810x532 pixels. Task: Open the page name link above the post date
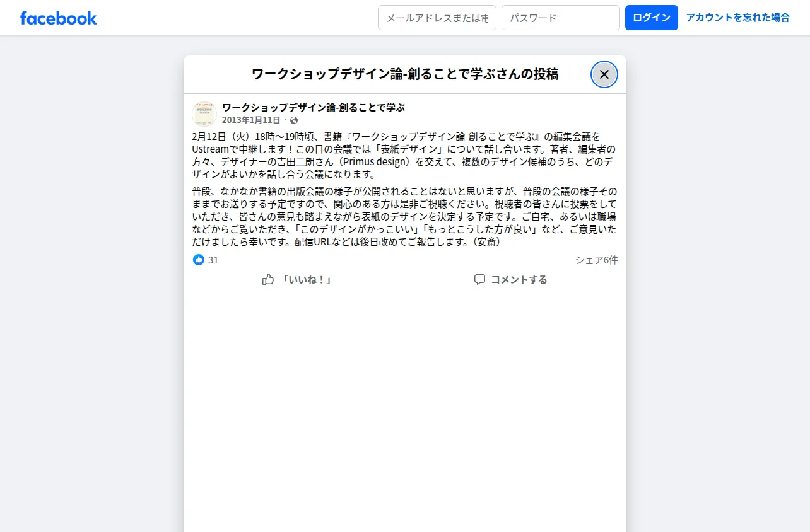(314, 108)
